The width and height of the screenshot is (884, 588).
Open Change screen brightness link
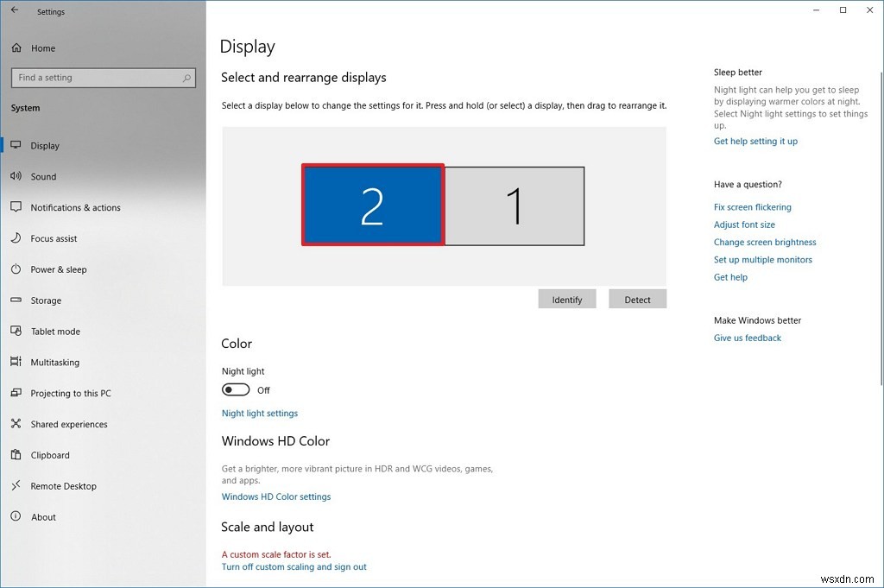coord(765,242)
